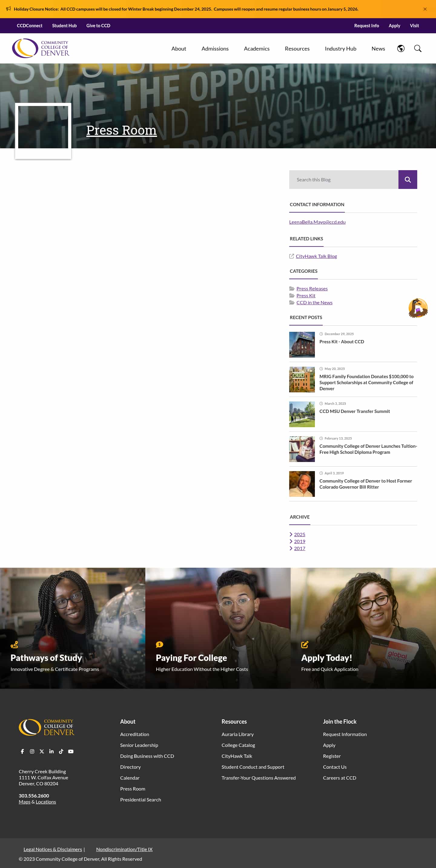Open the Auraria Library footer link
This screenshot has width=436, height=868.
click(x=238, y=734)
